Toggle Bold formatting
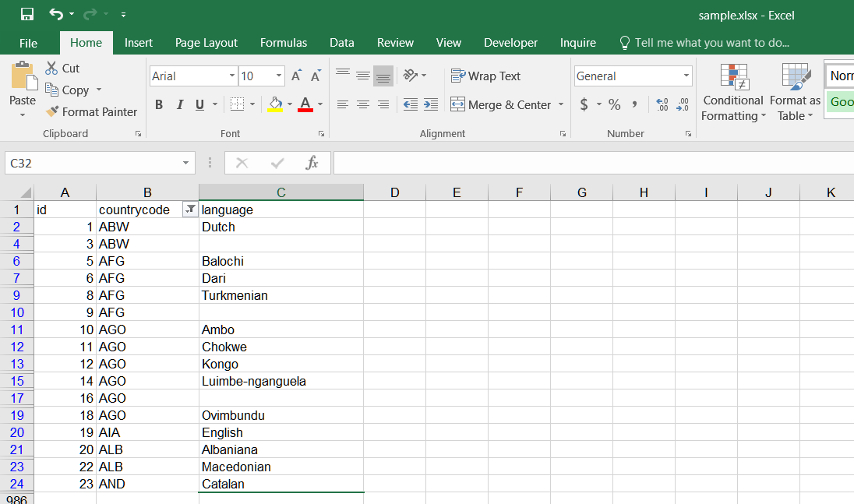 click(159, 104)
